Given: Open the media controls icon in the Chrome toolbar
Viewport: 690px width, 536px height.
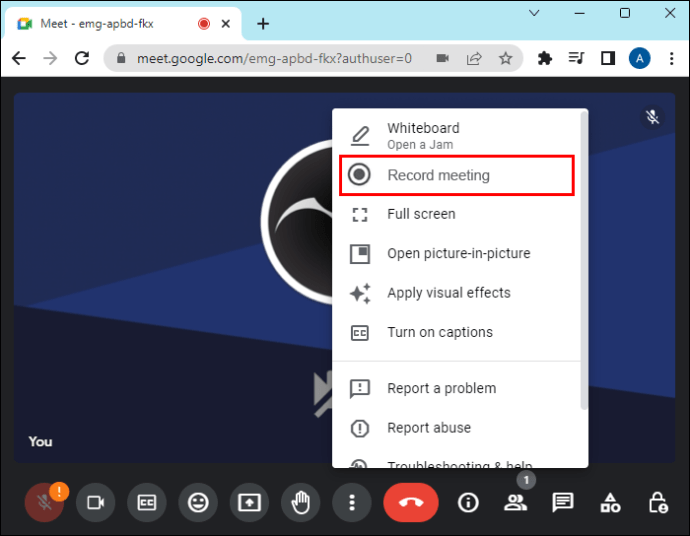Looking at the screenshot, I should [x=576, y=58].
